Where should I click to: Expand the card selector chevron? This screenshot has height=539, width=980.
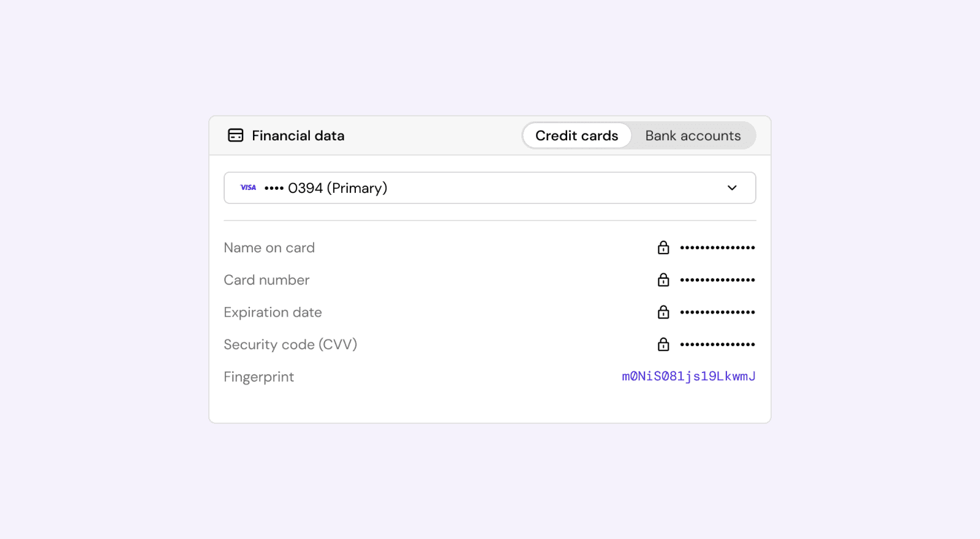pos(732,187)
